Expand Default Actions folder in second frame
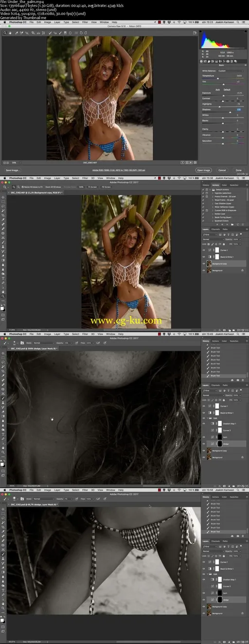Screen dimensions: 249x644 (210, 189)
